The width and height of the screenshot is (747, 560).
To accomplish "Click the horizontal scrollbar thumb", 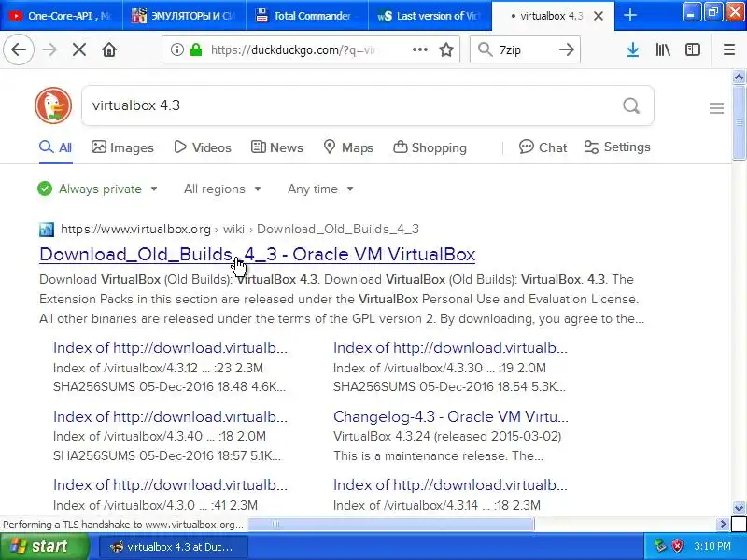I will click(391, 525).
